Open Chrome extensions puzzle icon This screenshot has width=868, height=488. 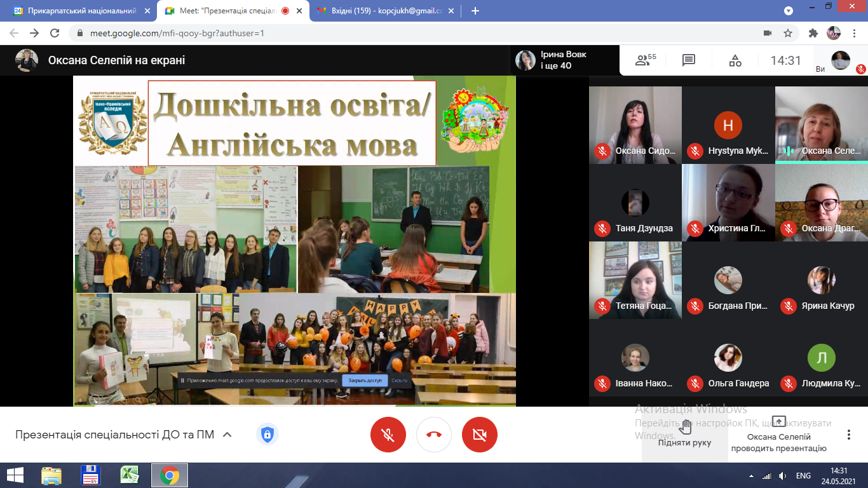(813, 33)
